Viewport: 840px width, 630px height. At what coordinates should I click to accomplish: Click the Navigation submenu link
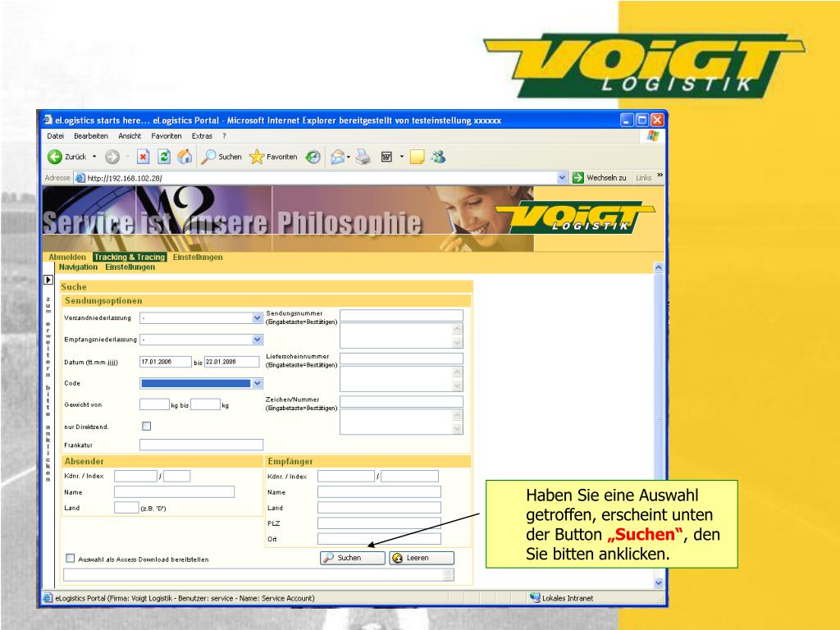[x=78, y=267]
